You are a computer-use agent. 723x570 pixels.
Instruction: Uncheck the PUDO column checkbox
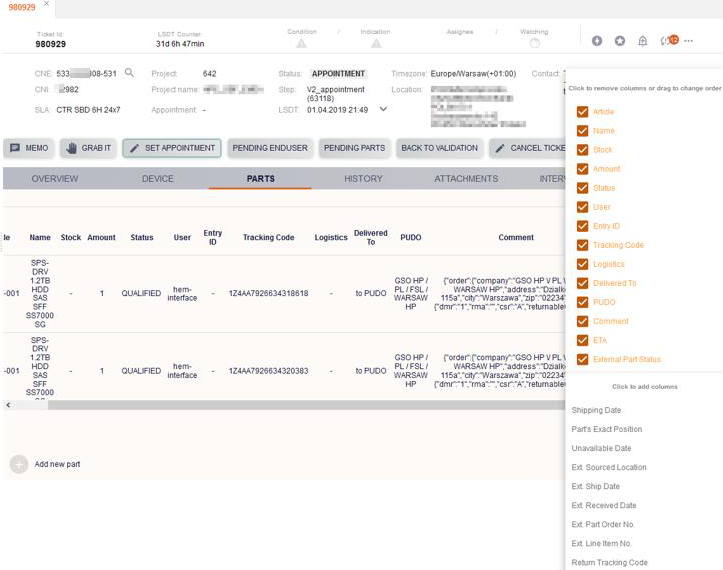coord(582,302)
